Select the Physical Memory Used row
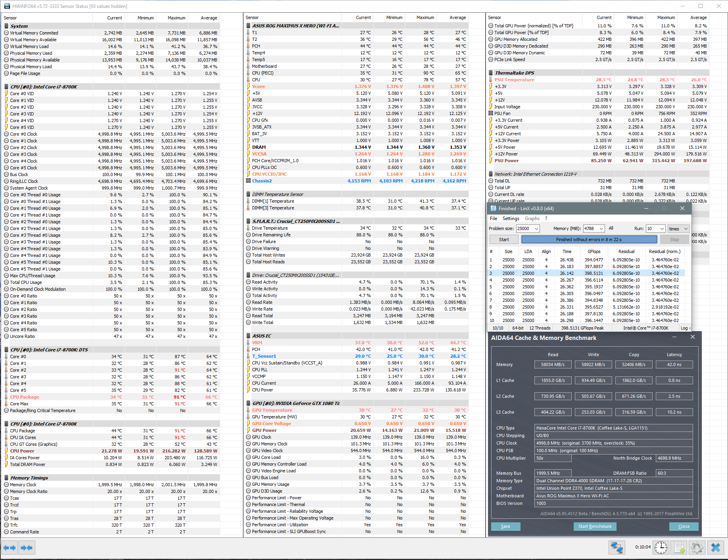Viewport: 728px width, 560px height. click(x=111, y=53)
